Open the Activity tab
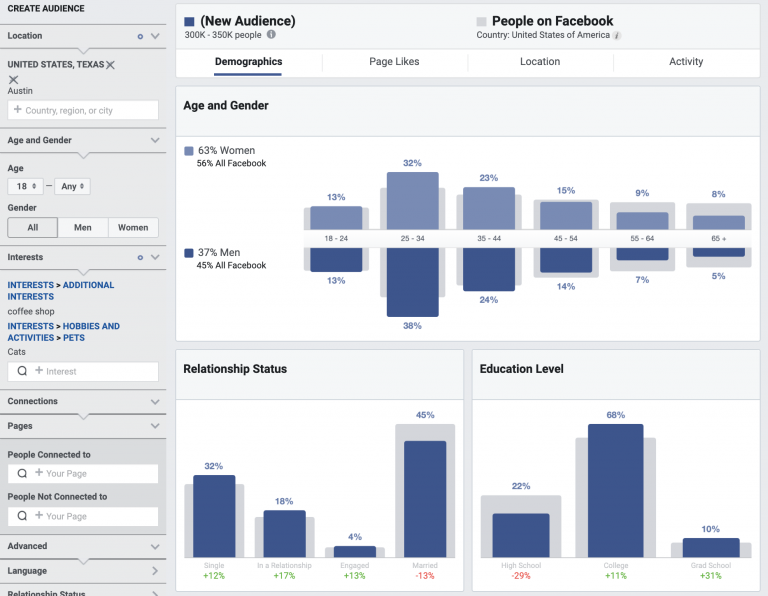 [x=685, y=62]
